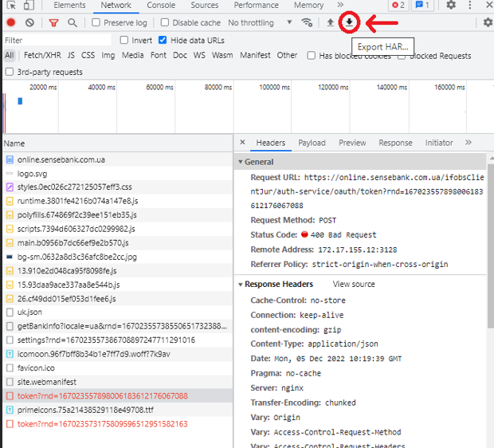The height and width of the screenshot is (448, 494).
Task: Switch to the Console tab
Action: [x=161, y=6]
